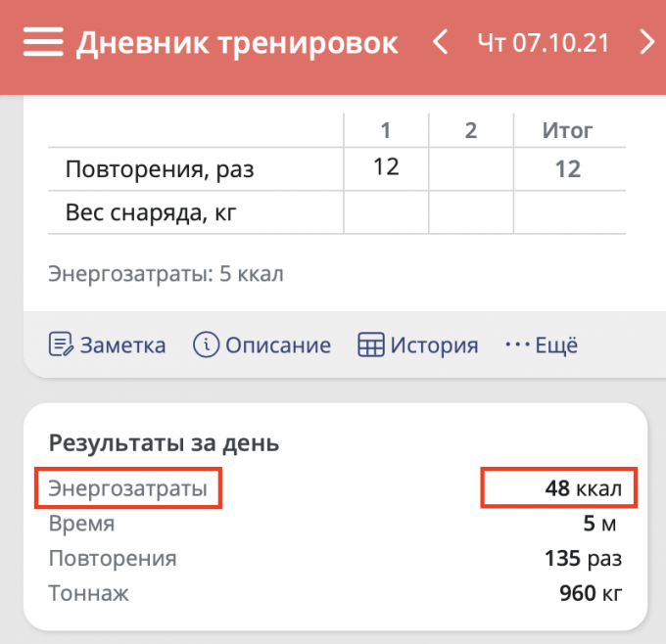Open the Заметка note link
This screenshot has width=666, height=644.
coord(122,345)
